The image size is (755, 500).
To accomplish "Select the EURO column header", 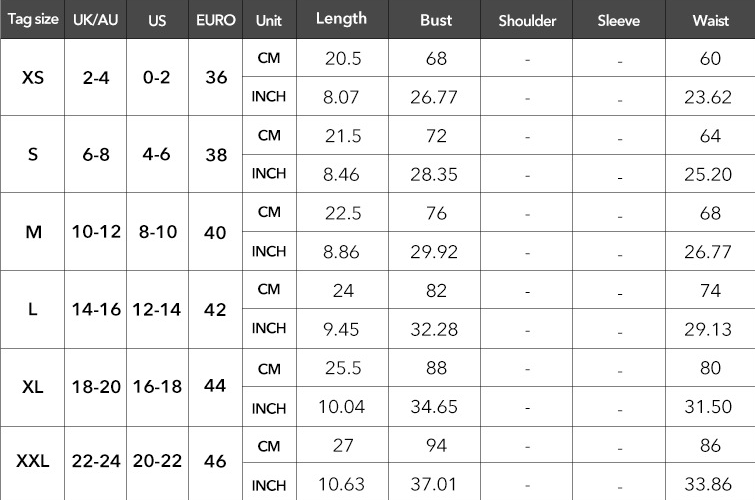I will pyautogui.click(x=216, y=20).
